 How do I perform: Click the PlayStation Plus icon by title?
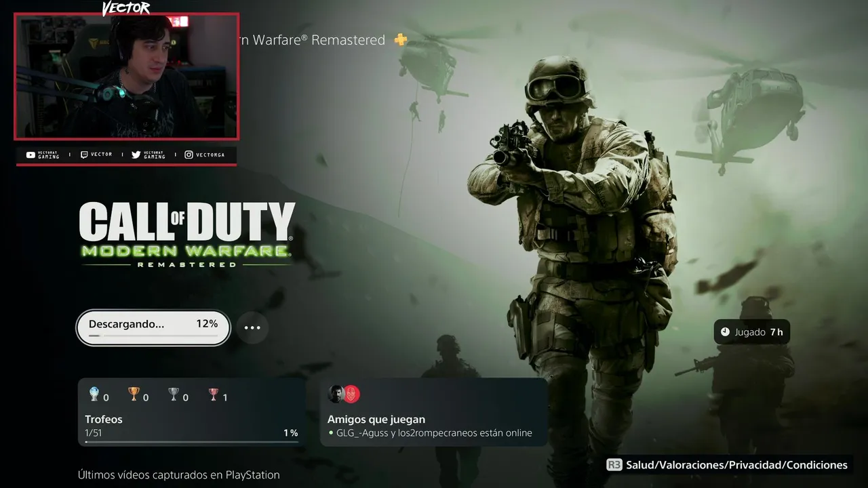[401, 40]
